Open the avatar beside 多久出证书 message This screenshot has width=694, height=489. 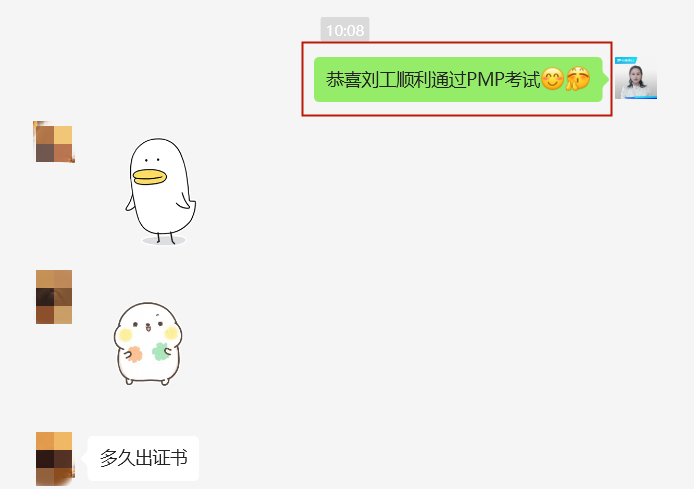pyautogui.click(x=54, y=459)
